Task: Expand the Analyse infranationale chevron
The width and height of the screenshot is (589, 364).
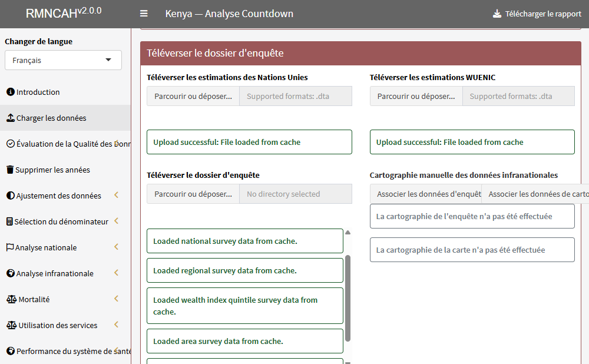Action: point(117,273)
